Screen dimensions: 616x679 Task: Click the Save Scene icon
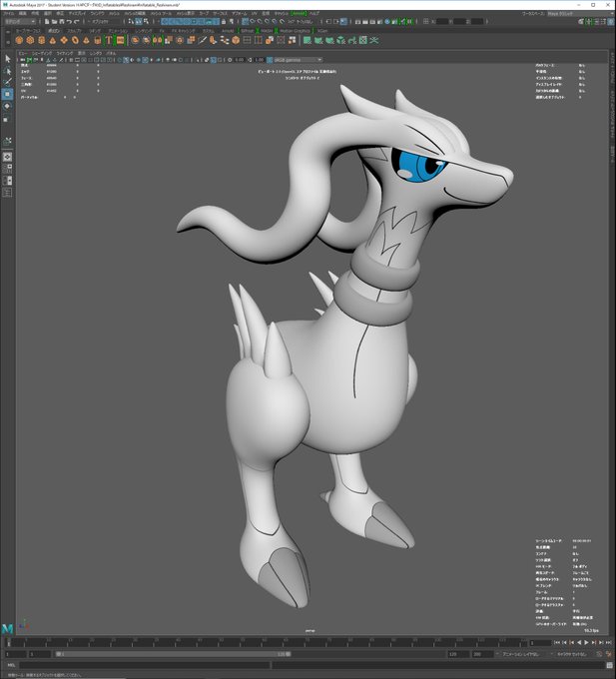[x=62, y=21]
